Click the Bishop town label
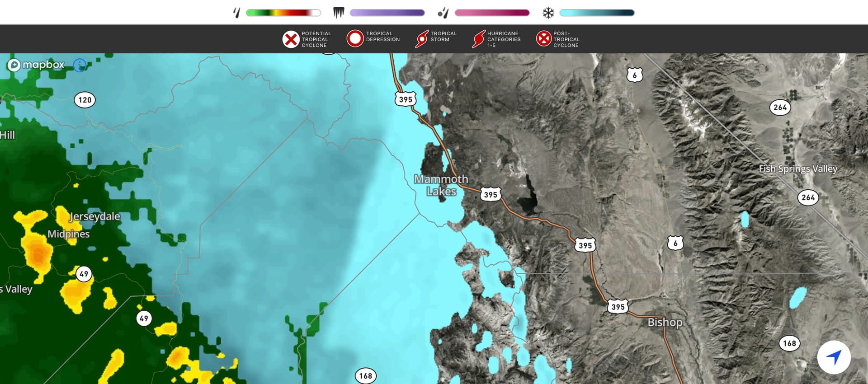 coord(665,322)
